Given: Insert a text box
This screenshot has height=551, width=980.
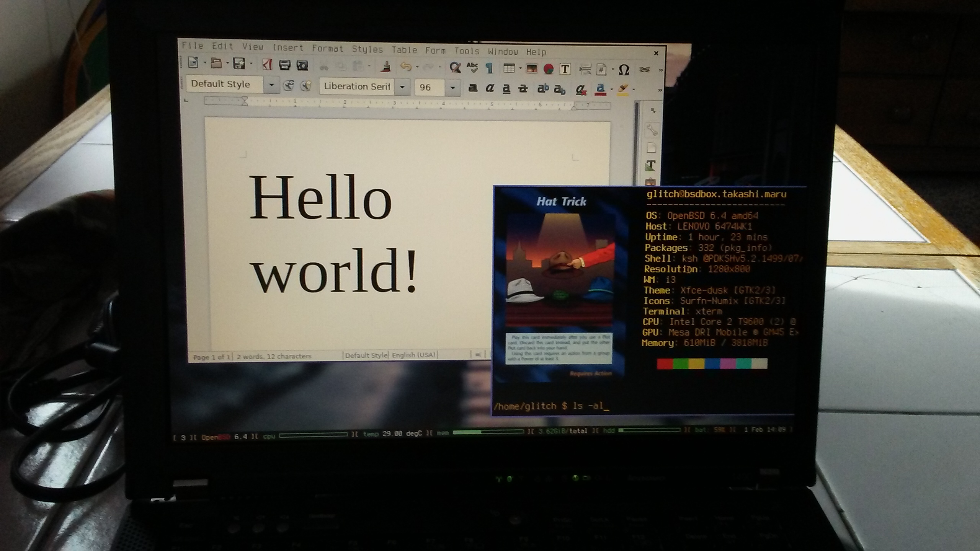Looking at the screenshot, I should pos(565,69).
